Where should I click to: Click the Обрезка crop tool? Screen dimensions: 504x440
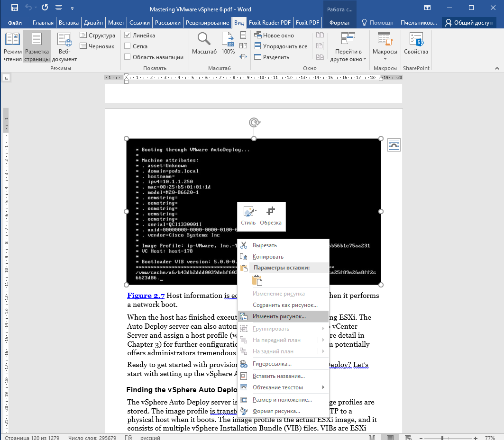(271, 216)
